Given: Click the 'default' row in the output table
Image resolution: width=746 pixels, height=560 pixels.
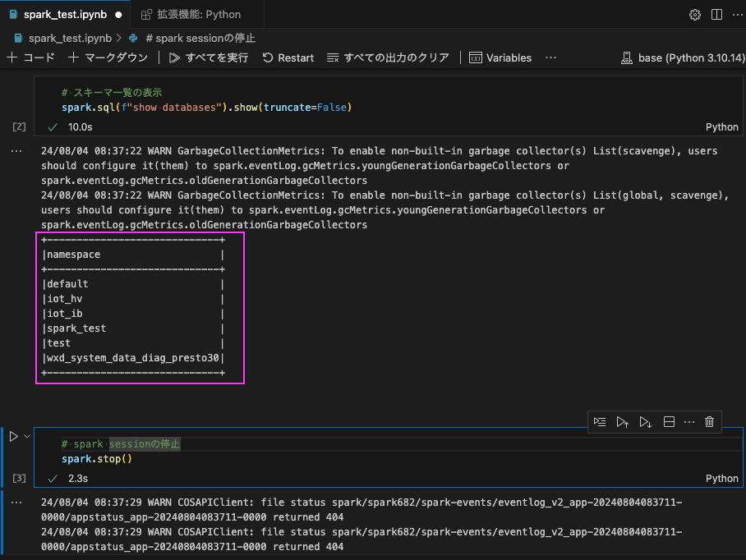Looking at the screenshot, I should [x=67, y=284].
